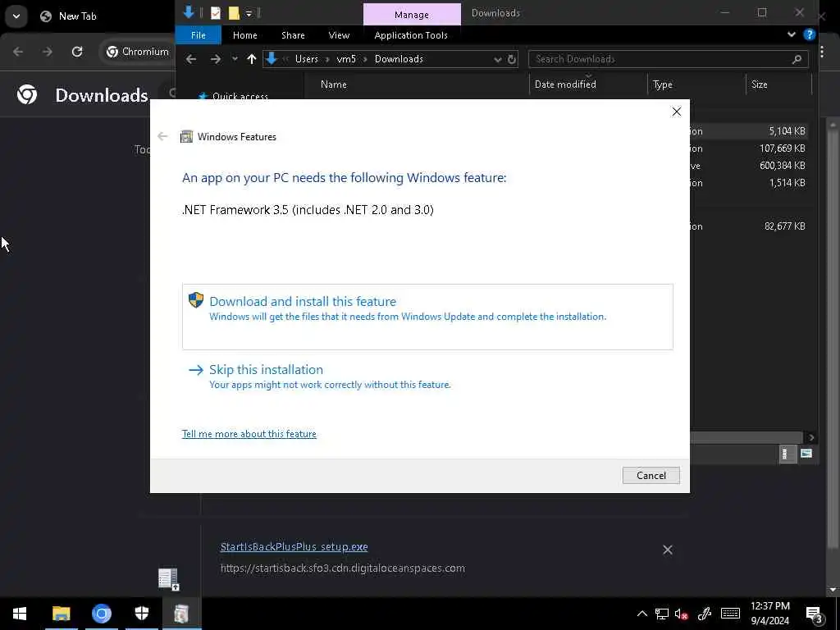The image size is (840, 630).
Task: Show hidden system tray icons
Action: point(641,614)
